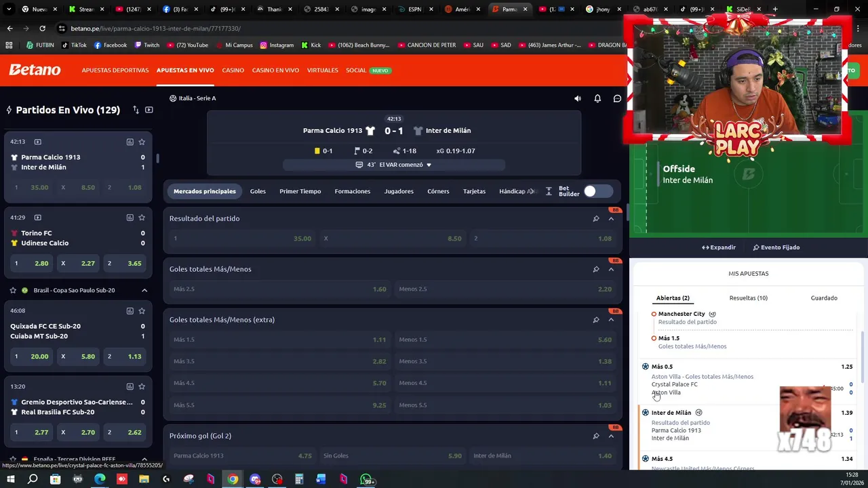This screenshot has width=868, height=488.
Task: Open stats icon on Gremio Desportivo card
Action: [130, 386]
